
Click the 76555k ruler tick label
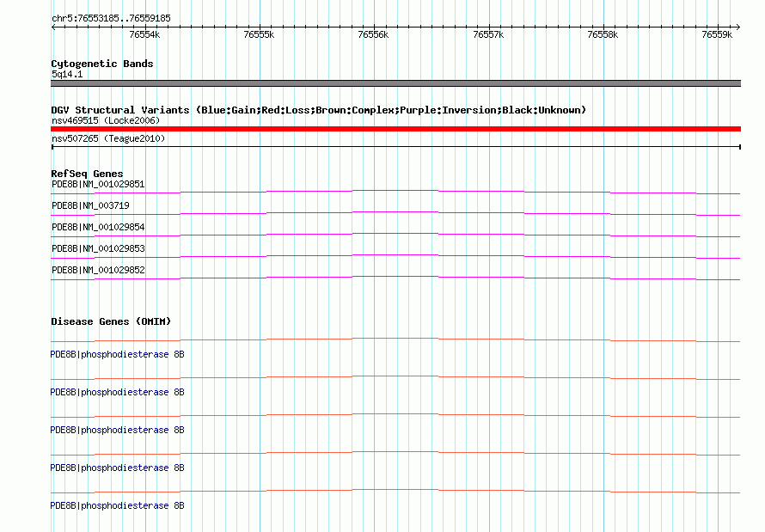coord(259,34)
